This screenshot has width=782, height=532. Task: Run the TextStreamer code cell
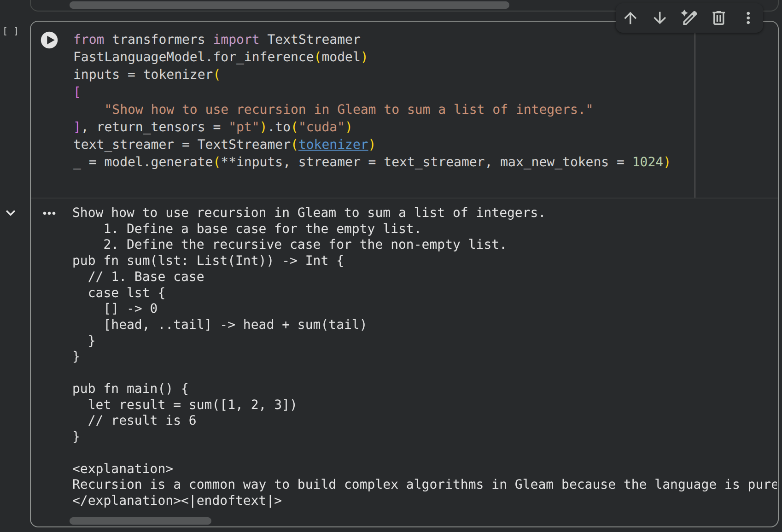point(49,40)
